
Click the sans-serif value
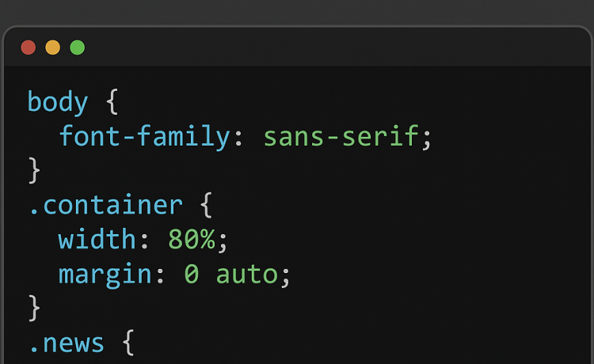click(x=341, y=136)
